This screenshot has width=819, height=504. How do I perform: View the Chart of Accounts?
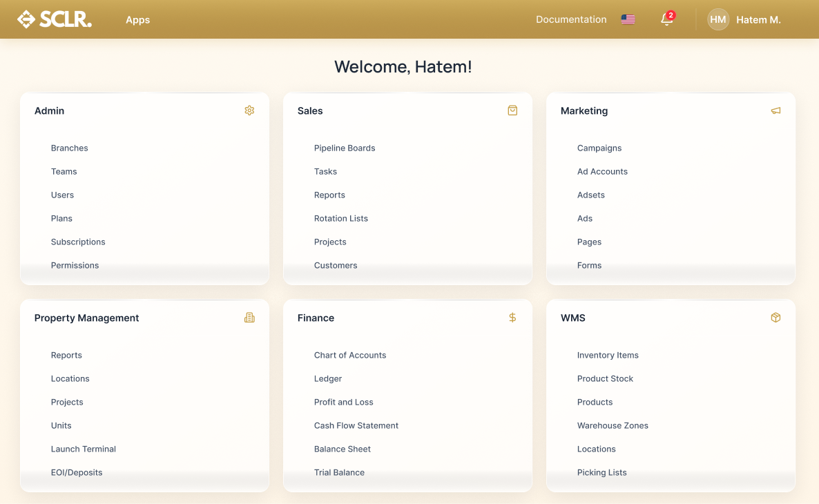click(x=350, y=355)
